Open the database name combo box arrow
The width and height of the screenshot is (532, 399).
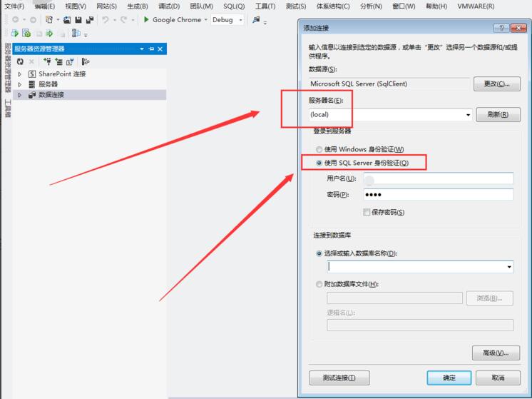(x=509, y=267)
